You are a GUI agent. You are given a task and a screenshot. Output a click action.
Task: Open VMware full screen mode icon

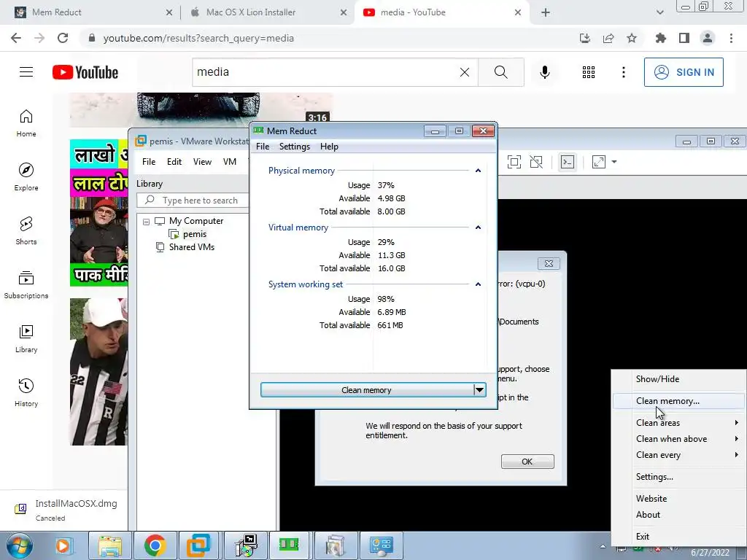[514, 162]
